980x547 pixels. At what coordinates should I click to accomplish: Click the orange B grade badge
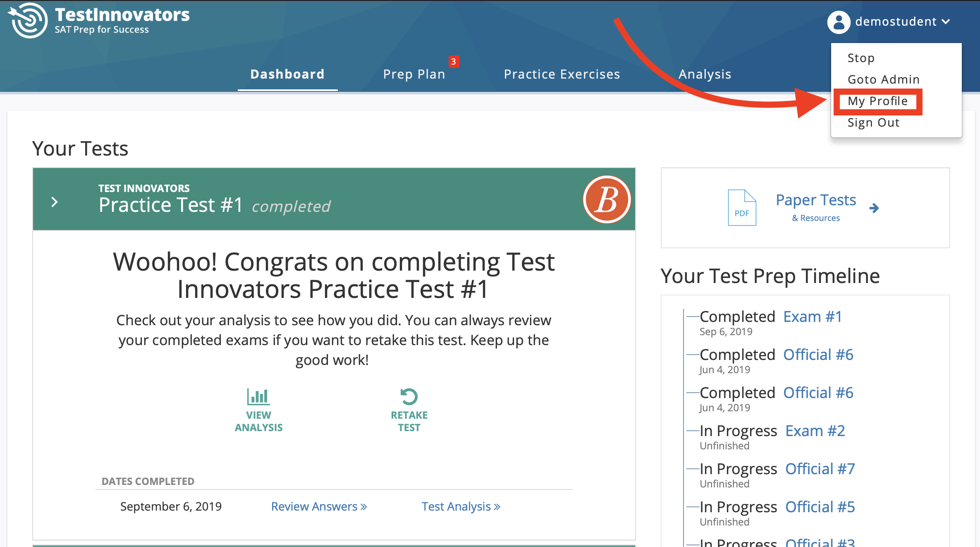tap(607, 199)
